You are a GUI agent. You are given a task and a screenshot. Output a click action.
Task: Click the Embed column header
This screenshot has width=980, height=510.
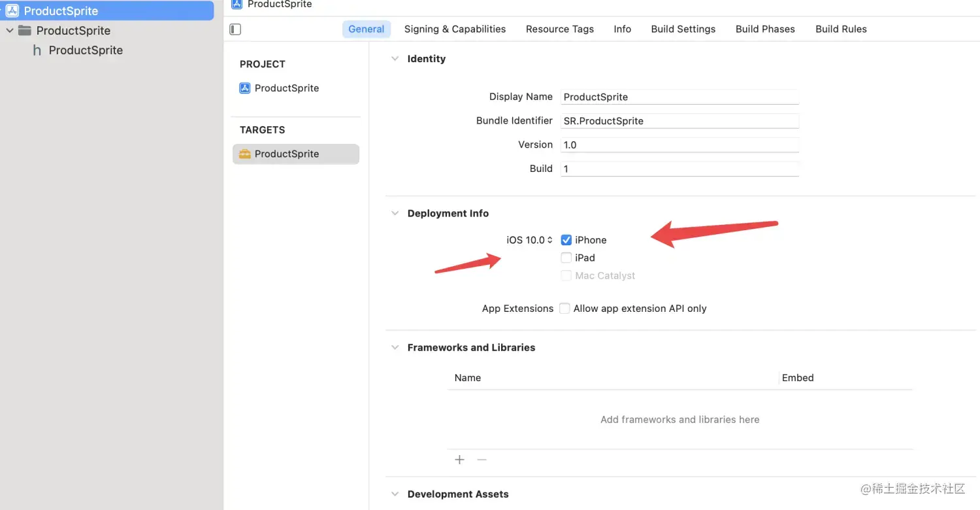pyautogui.click(x=798, y=378)
